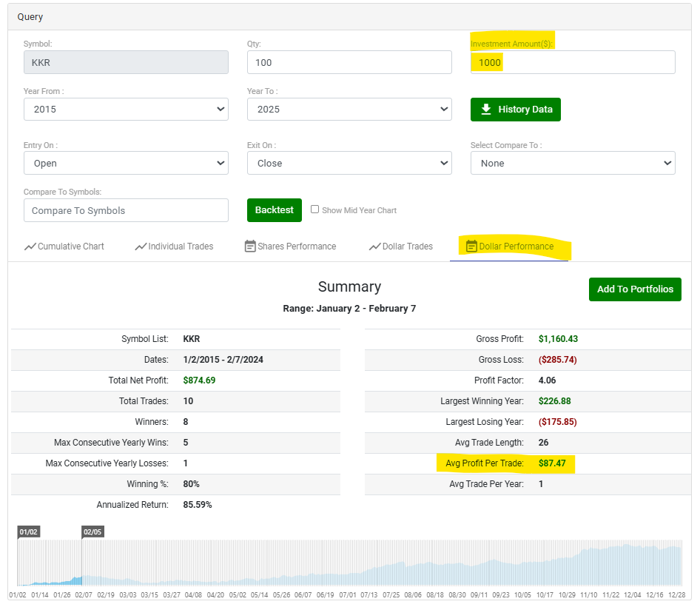Click Avg Profit Per Trade value $87.47
Viewport: 700px width, 607px height.
(552, 463)
